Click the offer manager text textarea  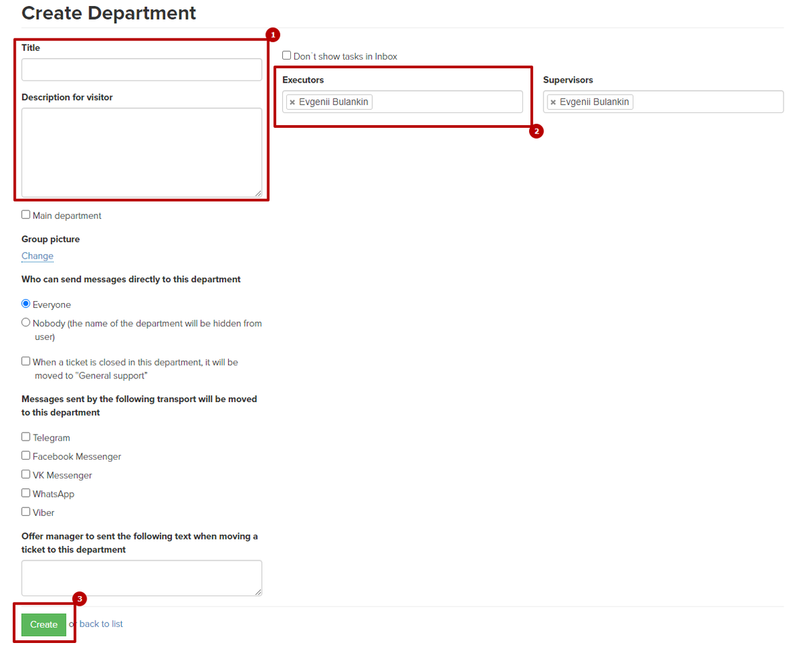point(141,578)
